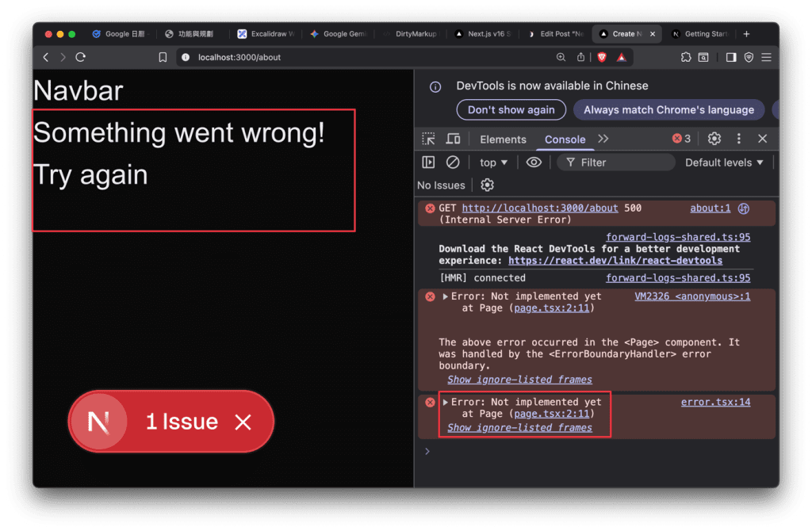Reload the page with the refresh icon
Image resolution: width=812 pixels, height=531 pixels.
pyautogui.click(x=80, y=57)
